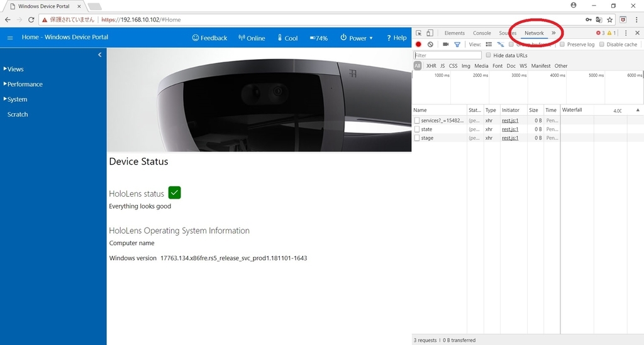Click the browser Back arrow
The height and width of the screenshot is (345, 644).
pos(8,19)
